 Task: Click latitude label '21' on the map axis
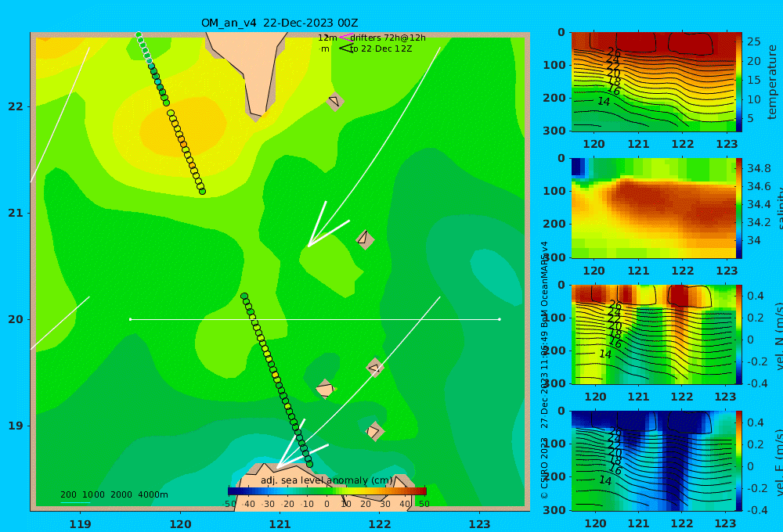point(16,213)
